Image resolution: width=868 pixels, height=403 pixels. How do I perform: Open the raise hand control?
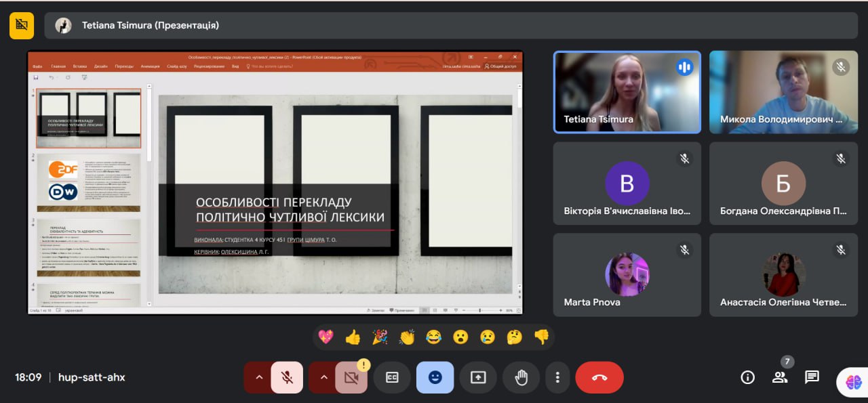(521, 377)
